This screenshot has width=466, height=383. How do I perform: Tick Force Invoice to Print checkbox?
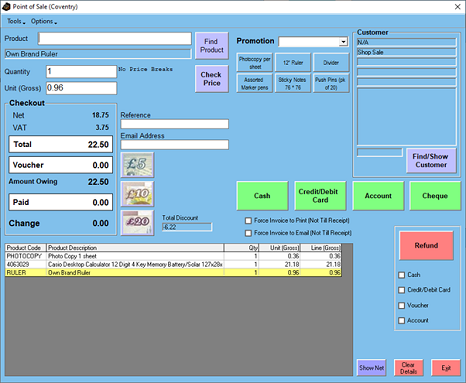click(x=248, y=221)
